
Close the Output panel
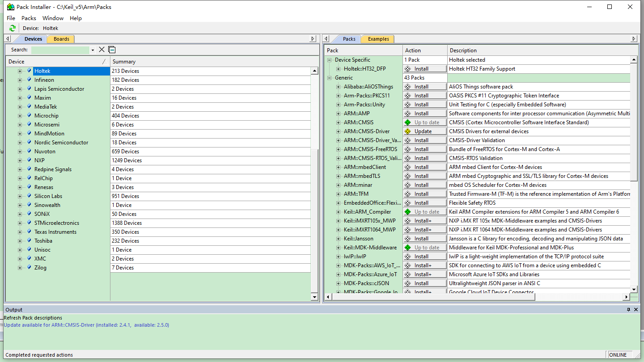coord(636,309)
